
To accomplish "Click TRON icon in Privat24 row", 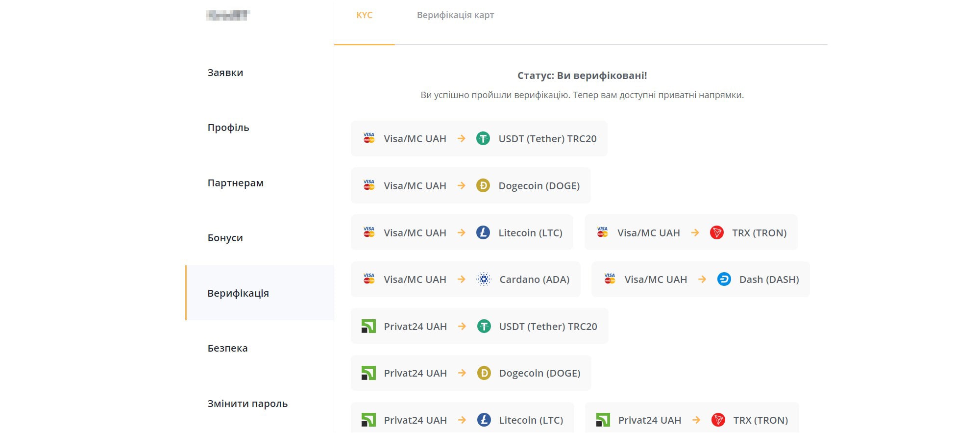I will pos(718,420).
